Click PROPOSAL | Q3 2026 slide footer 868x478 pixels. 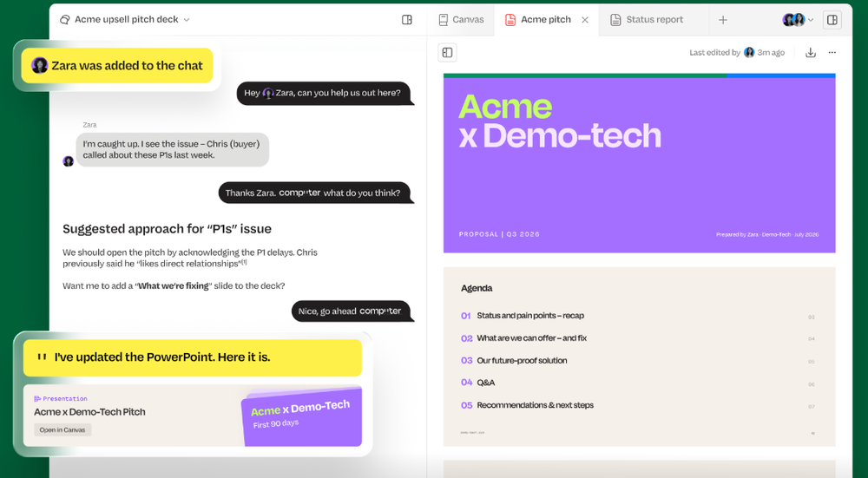coord(499,234)
